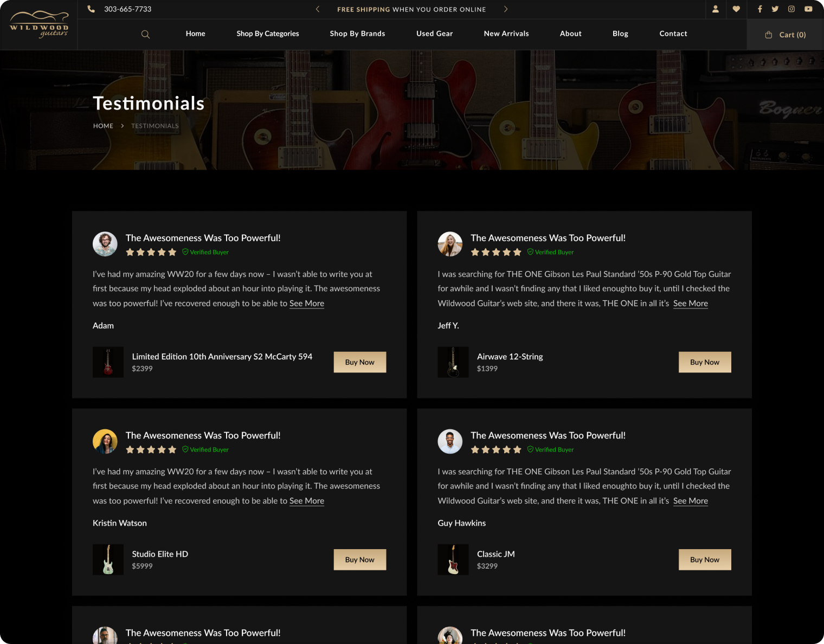Open Studio Elite HD guitar thumbnail
This screenshot has width=824, height=644.
tap(108, 559)
